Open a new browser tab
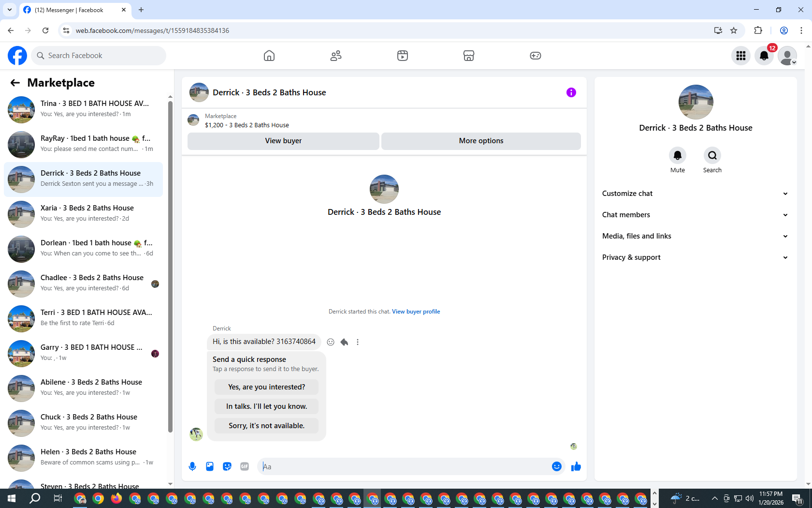The image size is (812, 508). click(141, 10)
